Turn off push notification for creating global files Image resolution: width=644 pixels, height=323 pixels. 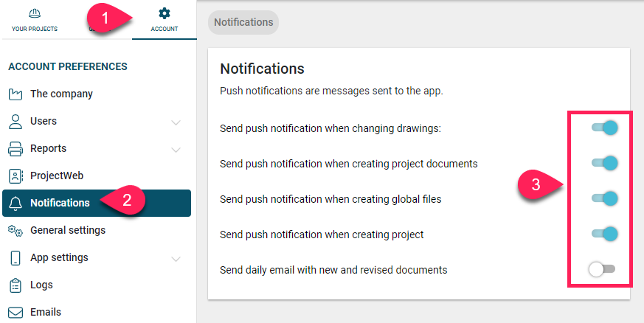pyautogui.click(x=605, y=198)
